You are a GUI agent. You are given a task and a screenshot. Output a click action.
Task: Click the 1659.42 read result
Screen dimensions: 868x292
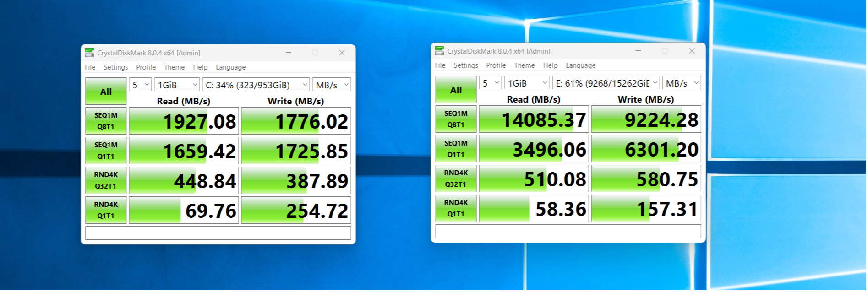[x=184, y=151]
